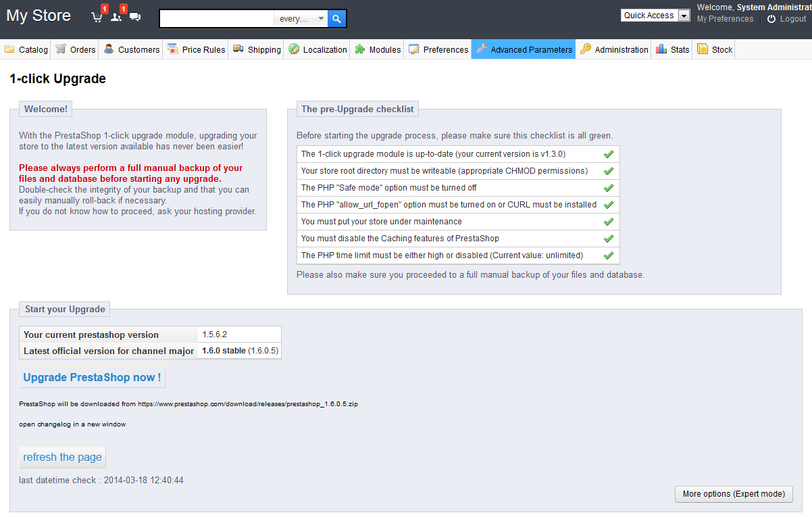Click the magnifier search button
This screenshot has width=812, height=517.
tap(337, 19)
